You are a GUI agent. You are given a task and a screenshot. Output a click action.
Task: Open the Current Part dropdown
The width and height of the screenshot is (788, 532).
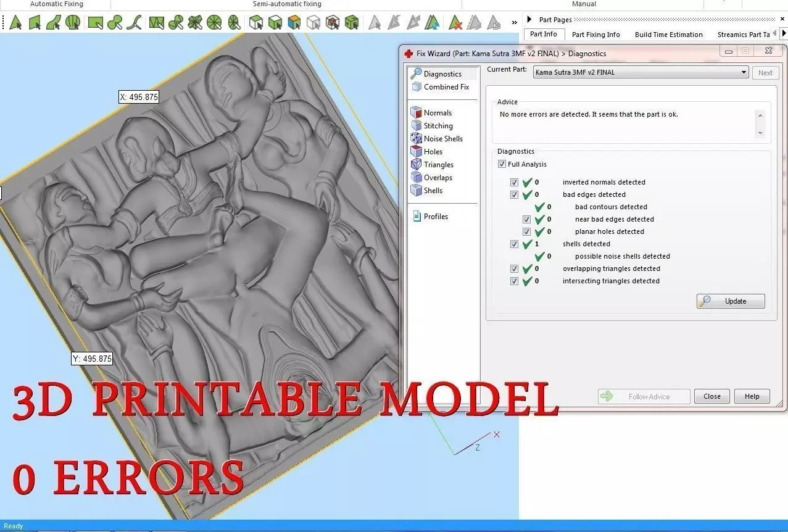coord(641,72)
